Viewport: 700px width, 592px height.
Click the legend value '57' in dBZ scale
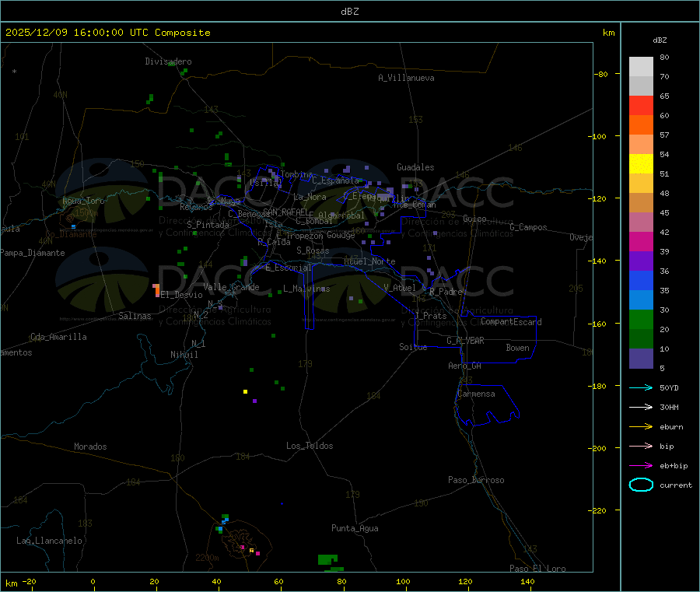coord(664,135)
